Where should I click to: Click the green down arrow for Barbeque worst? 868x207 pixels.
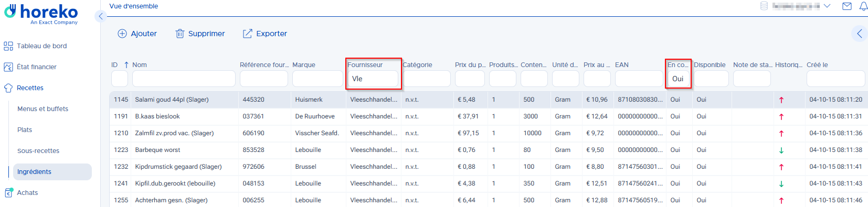[x=781, y=150]
